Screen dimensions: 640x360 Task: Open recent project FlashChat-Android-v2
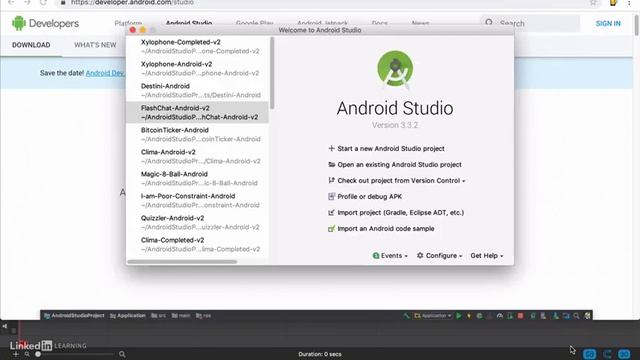pos(198,113)
